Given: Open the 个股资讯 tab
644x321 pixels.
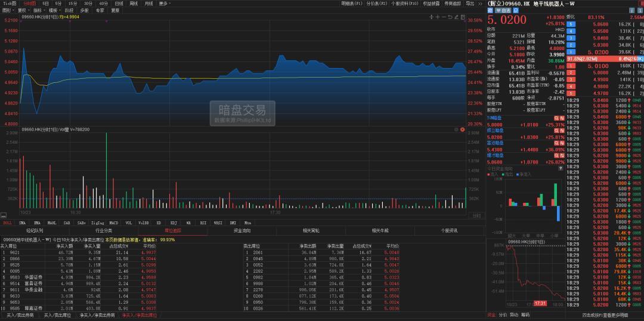Looking at the screenshot, I should 448,230.
